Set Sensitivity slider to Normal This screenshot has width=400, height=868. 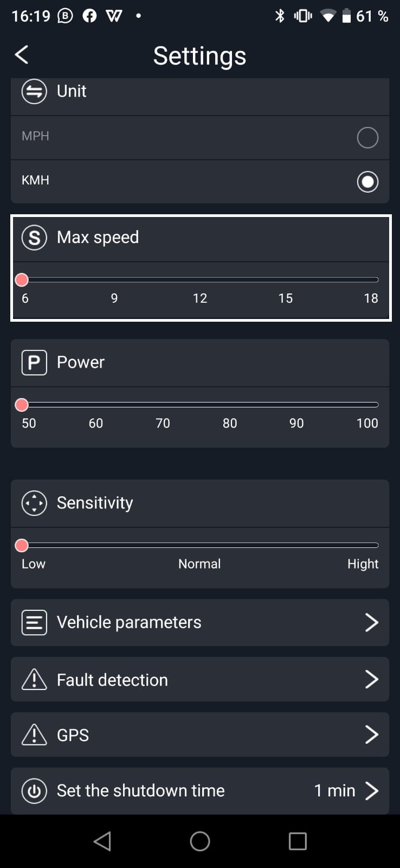pyautogui.click(x=200, y=545)
